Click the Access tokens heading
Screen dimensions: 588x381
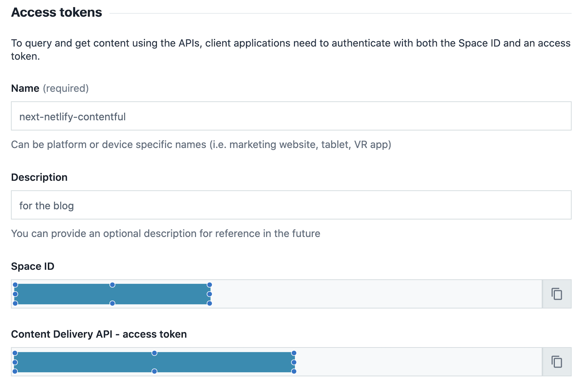click(x=56, y=12)
